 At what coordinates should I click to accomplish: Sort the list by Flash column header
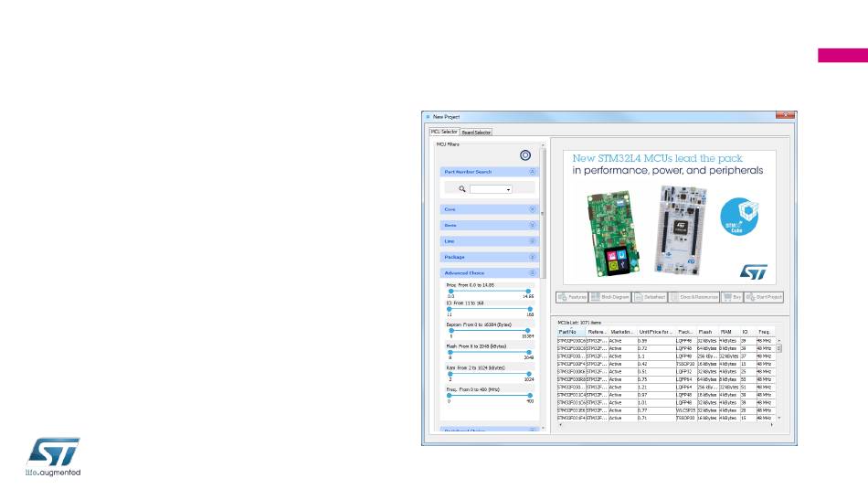point(705,332)
